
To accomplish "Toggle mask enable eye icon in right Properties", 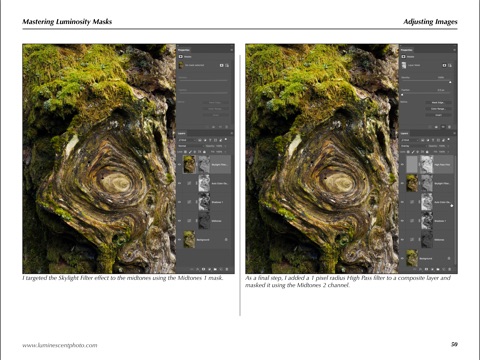I will point(443,127).
